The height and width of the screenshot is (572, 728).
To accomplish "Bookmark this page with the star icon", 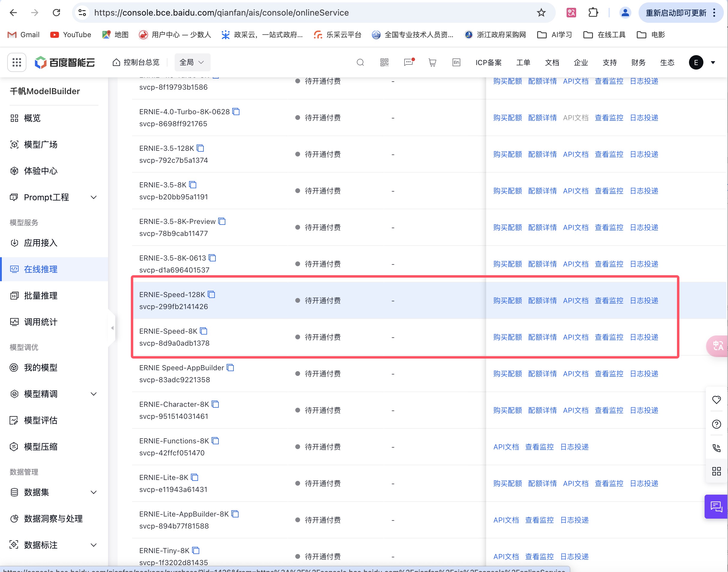I will pyautogui.click(x=541, y=13).
